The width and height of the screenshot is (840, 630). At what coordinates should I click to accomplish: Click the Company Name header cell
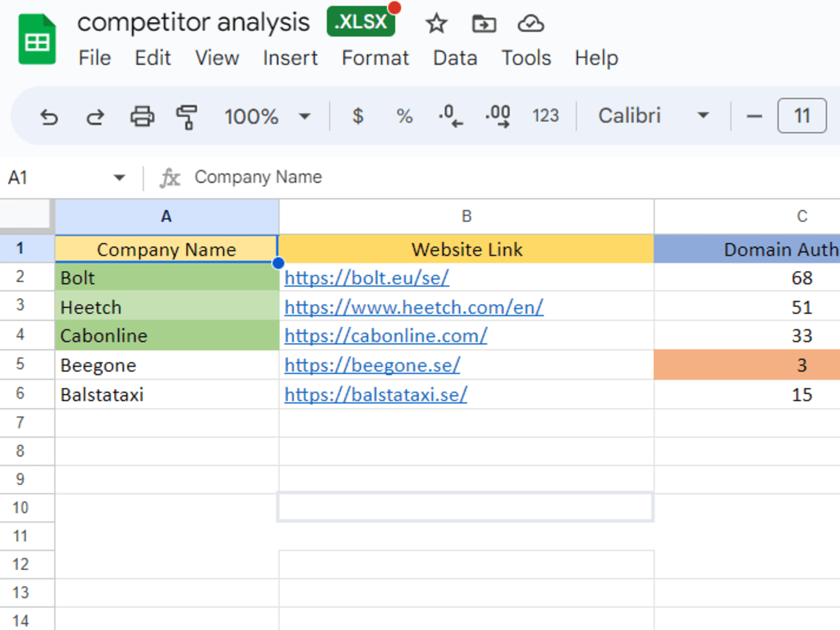pyautogui.click(x=167, y=249)
